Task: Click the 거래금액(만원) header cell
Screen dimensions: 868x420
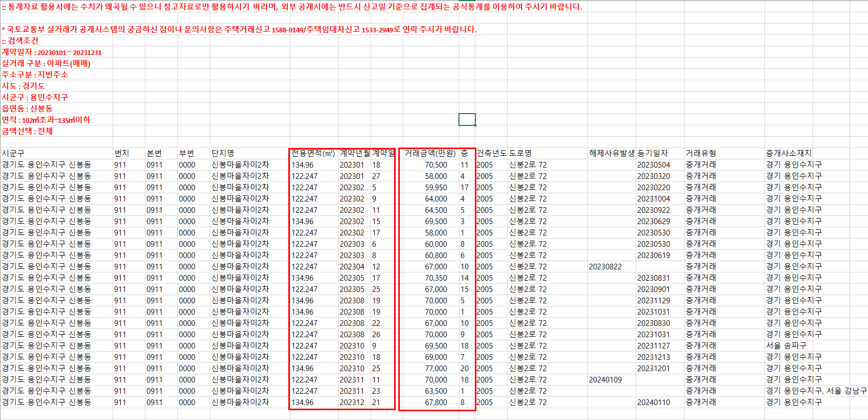Action: coord(431,153)
